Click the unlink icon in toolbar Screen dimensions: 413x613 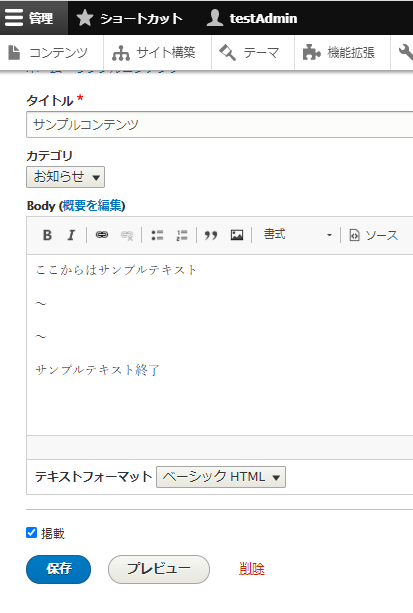(x=127, y=235)
